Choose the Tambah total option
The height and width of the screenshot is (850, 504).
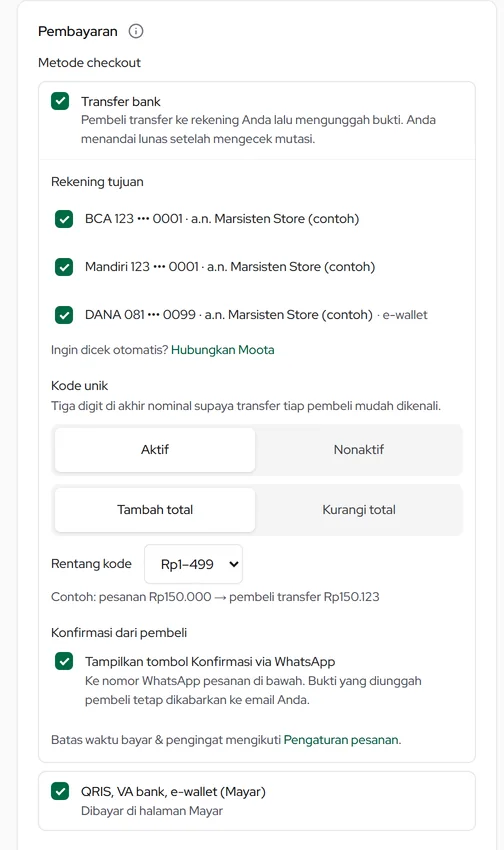tap(155, 510)
